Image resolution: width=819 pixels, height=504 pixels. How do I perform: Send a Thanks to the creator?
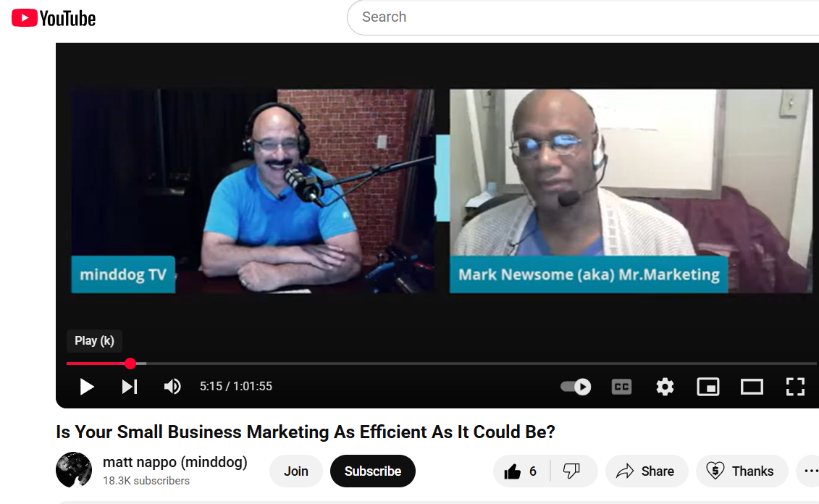click(742, 471)
